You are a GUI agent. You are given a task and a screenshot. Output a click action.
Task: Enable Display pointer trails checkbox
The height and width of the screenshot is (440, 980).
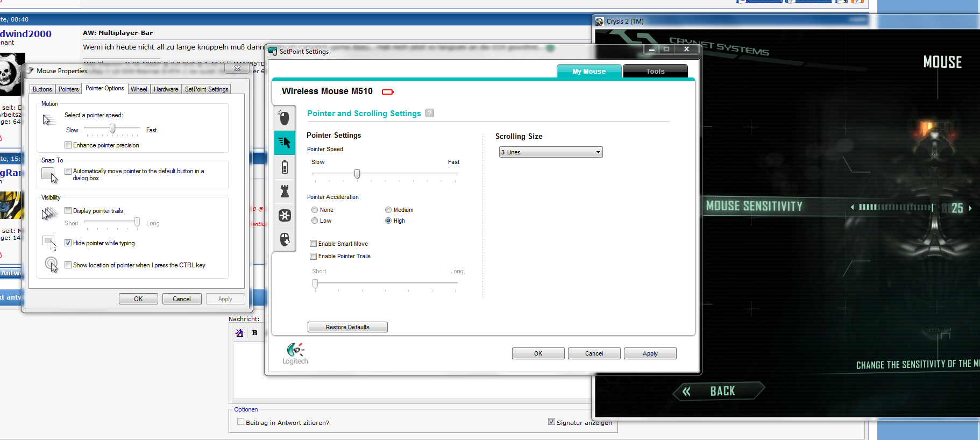point(68,211)
